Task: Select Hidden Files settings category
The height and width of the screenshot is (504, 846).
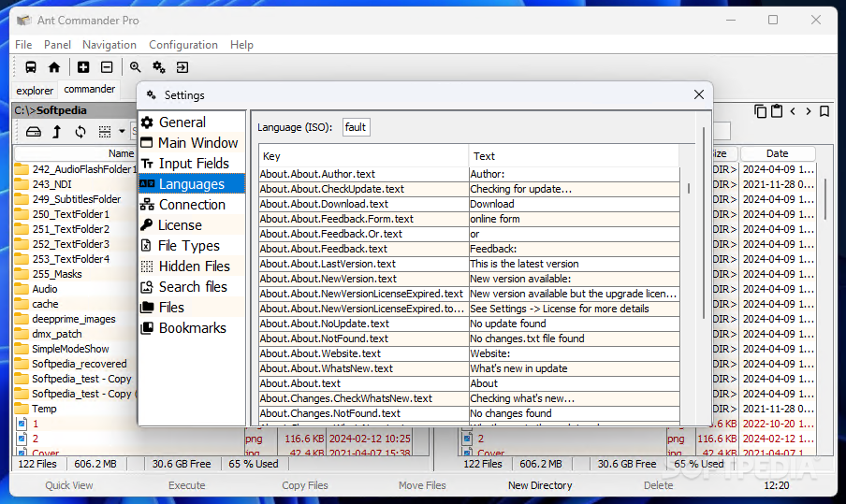Action: click(192, 266)
